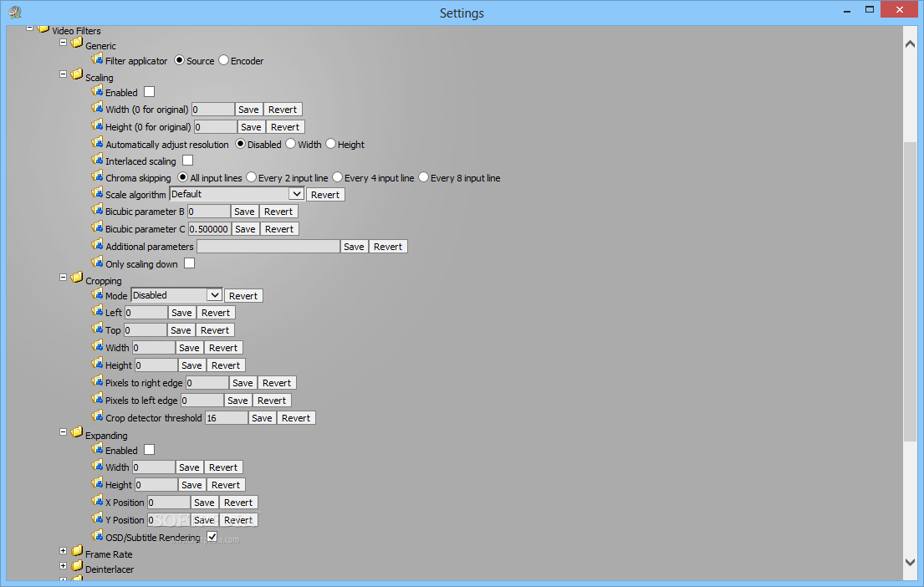
Task: Set auto adjust resolution to Height
Action: click(330, 144)
